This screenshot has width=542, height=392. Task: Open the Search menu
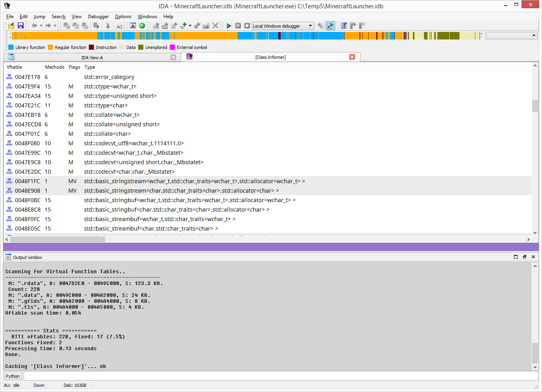[58, 17]
